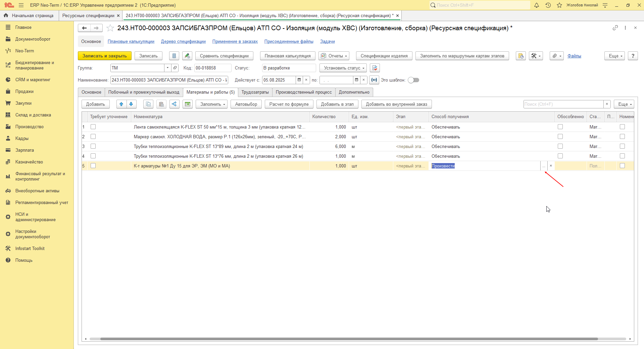Open the Группа dropdown arrow
644x349 pixels.
167,68
